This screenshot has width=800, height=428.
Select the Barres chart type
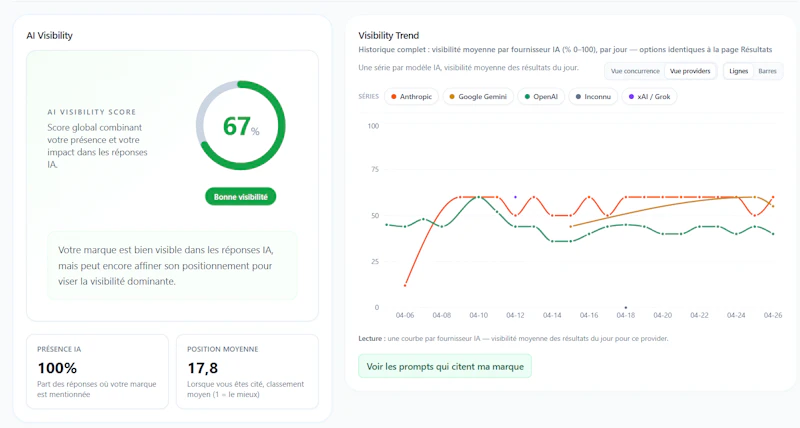767,71
